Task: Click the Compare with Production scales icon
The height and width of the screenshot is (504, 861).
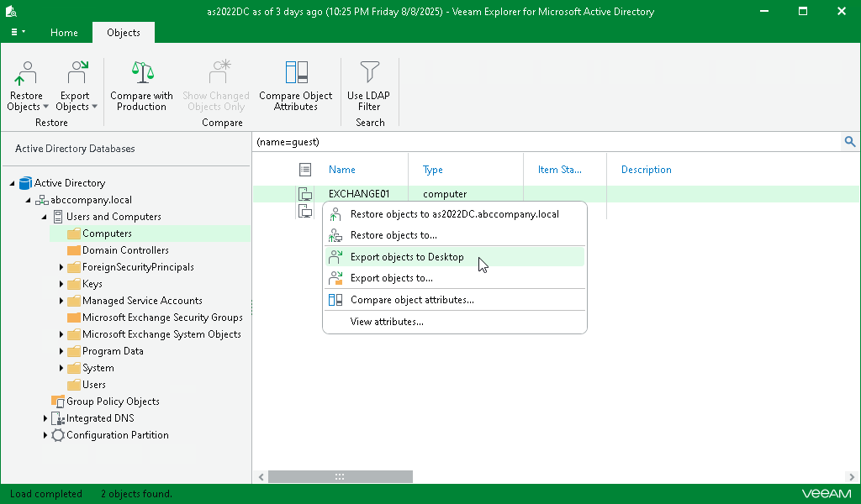Action: point(142,72)
